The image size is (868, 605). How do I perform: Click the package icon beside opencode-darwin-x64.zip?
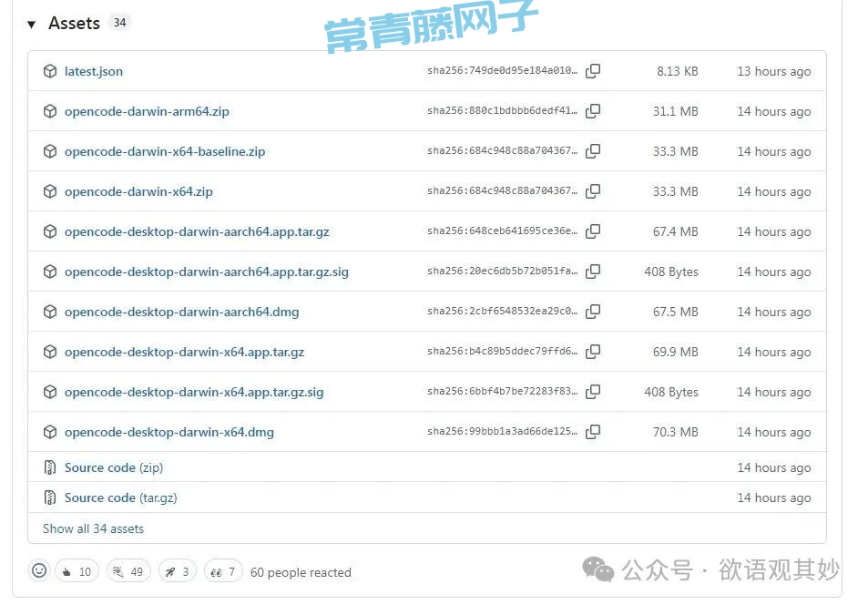(x=50, y=191)
